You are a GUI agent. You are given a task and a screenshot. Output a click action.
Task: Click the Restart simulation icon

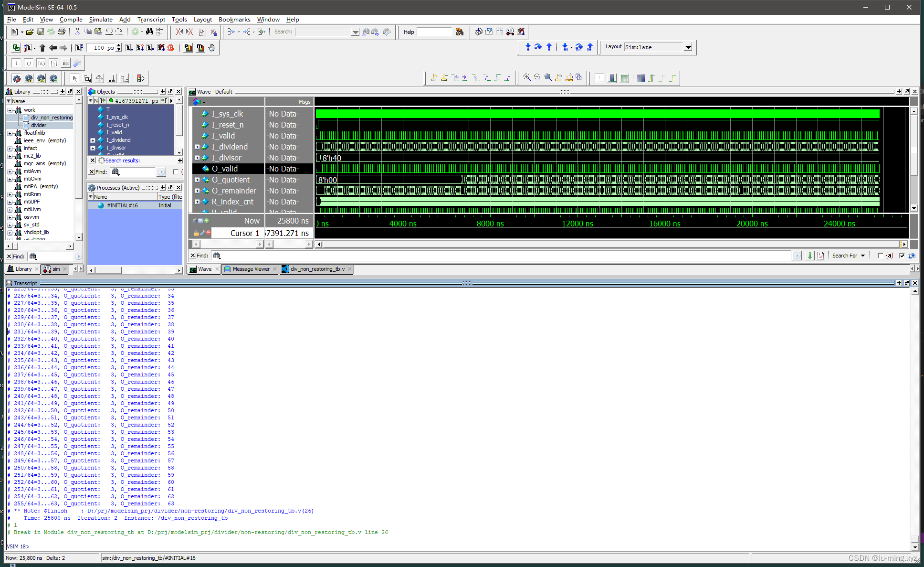(79, 48)
